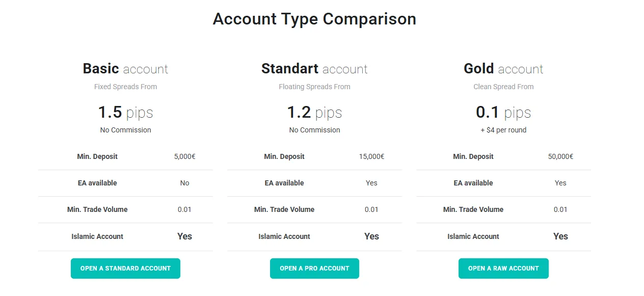The width and height of the screenshot is (644, 296).
Task: Click the Gold account Islamic Account label
Action: (x=473, y=236)
